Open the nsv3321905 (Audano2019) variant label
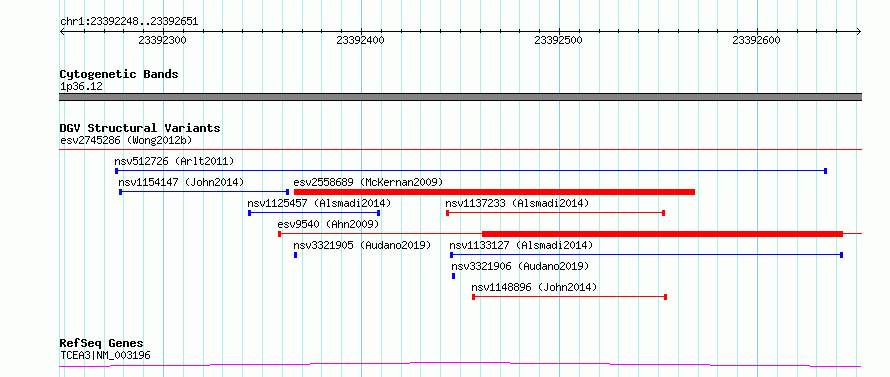Image resolution: width=890 pixels, height=377 pixels. [362, 245]
